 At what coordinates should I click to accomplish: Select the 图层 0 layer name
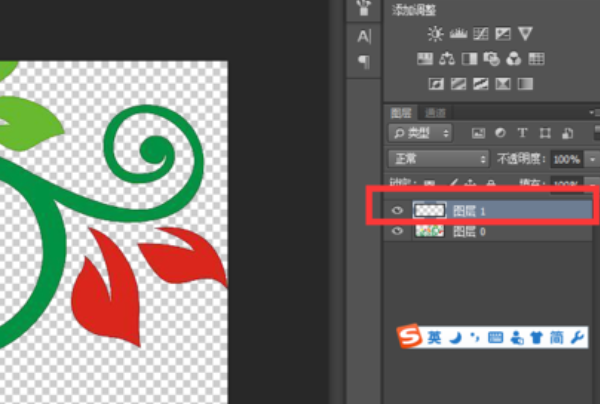(x=469, y=231)
